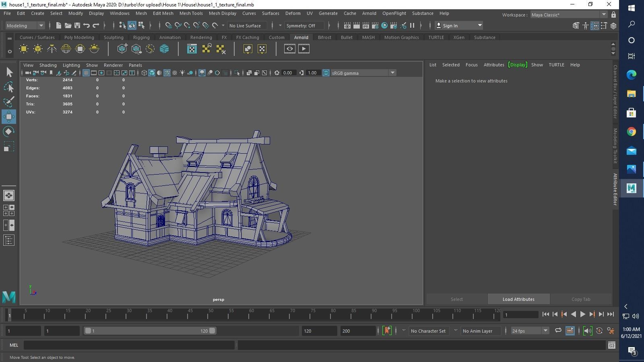Switch to the Sculpting shelf tab
Image resolution: width=644 pixels, height=362 pixels.
pyautogui.click(x=114, y=37)
